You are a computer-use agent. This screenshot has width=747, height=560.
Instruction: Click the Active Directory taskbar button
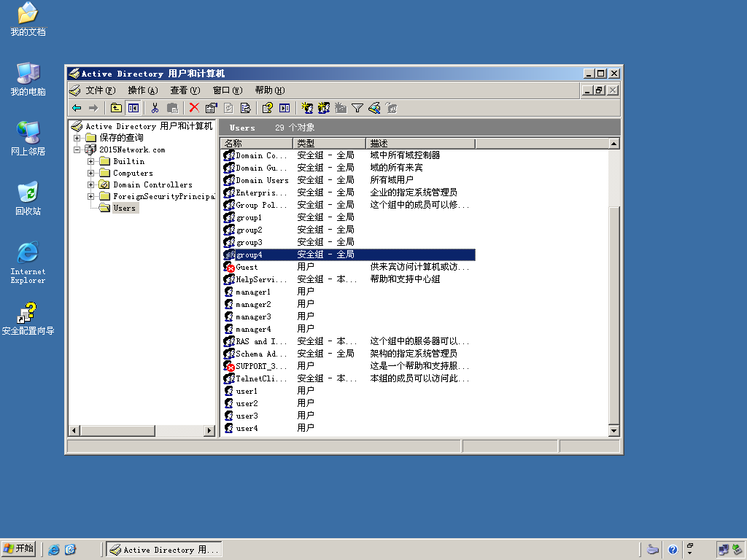click(164, 550)
